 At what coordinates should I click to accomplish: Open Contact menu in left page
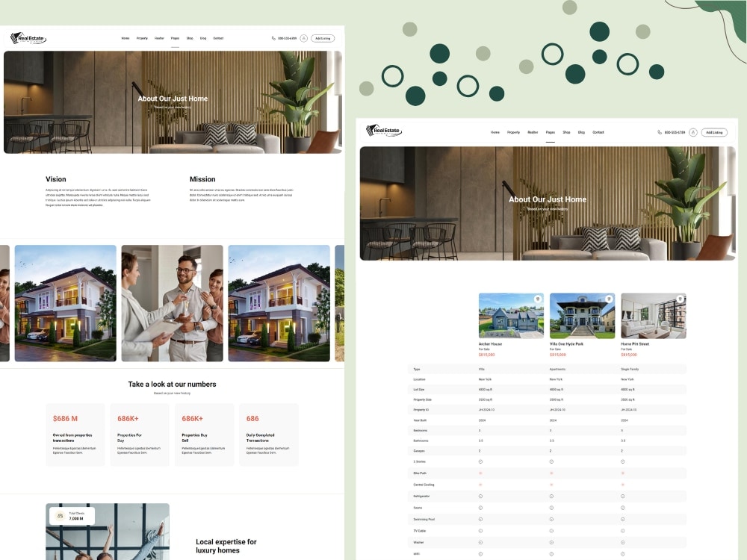click(218, 38)
